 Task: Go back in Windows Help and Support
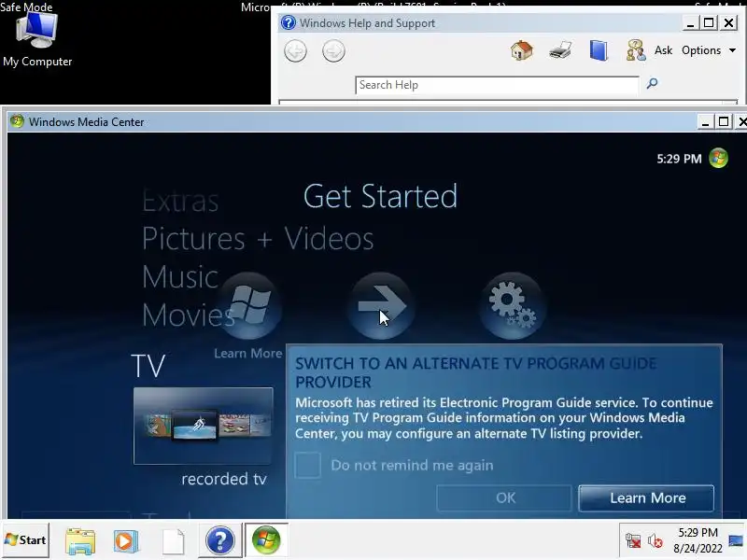point(295,51)
